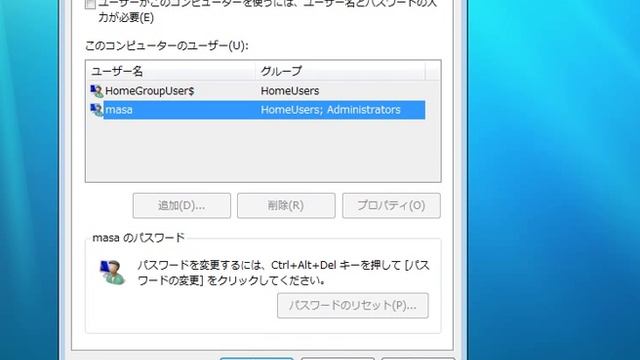Click the HomeUsers; Administrators group cell
Screen dimensions: 640x360
(x=331, y=110)
